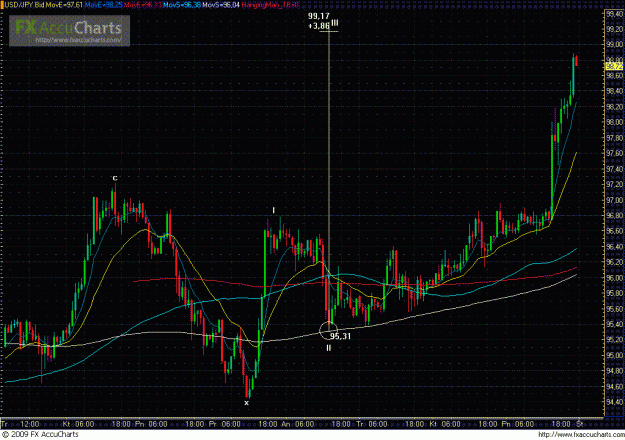The height and width of the screenshot is (440, 625).
Task: Click the 94,40 price axis label
Action: coord(614,402)
